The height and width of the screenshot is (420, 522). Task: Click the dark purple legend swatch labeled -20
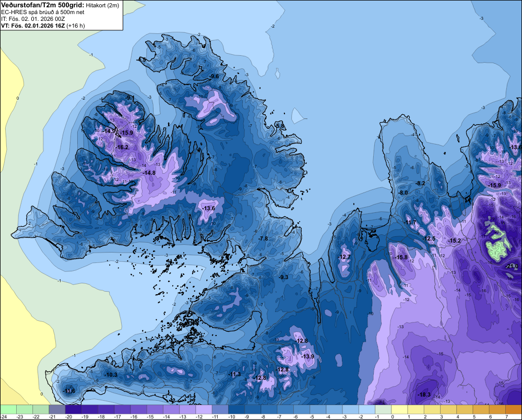click(x=73, y=409)
